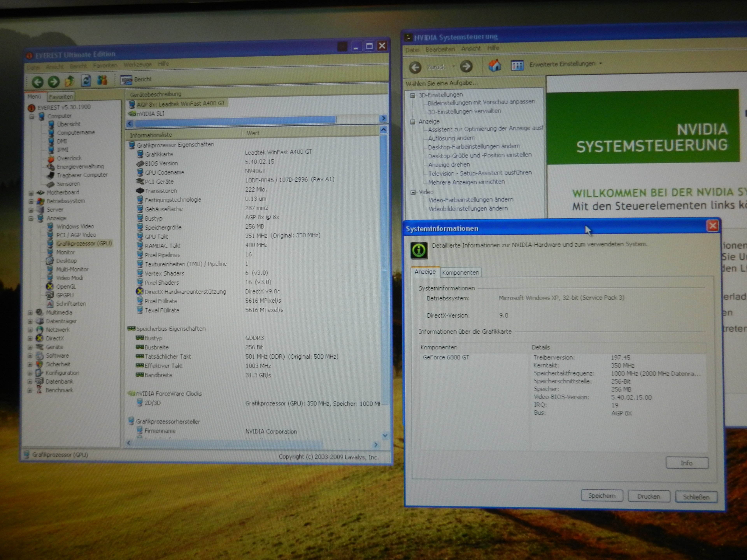The height and width of the screenshot is (560, 747).
Task: Expand the Multimedia tree node
Action: (x=30, y=313)
